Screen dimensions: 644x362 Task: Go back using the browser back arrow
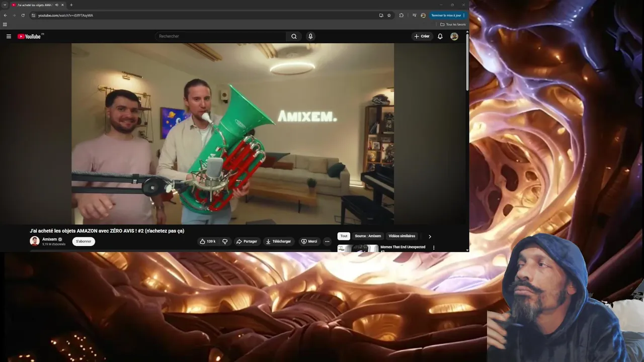6,15
